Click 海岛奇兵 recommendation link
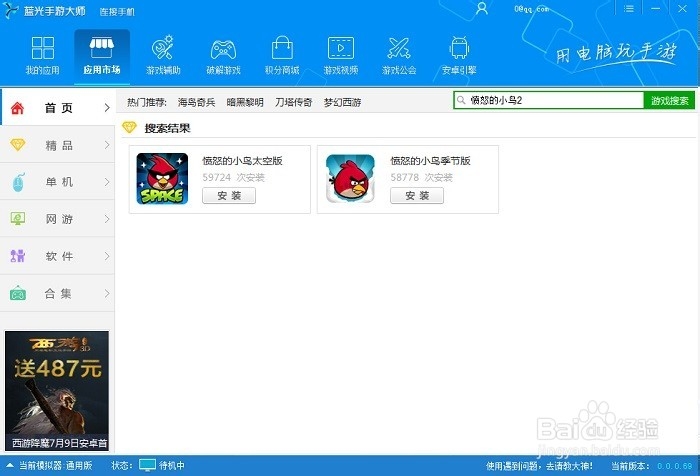The height and width of the screenshot is (476, 700). [196, 103]
